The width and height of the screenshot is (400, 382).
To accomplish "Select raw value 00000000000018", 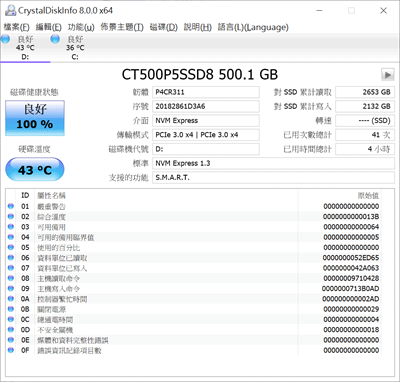I will pos(351,330).
